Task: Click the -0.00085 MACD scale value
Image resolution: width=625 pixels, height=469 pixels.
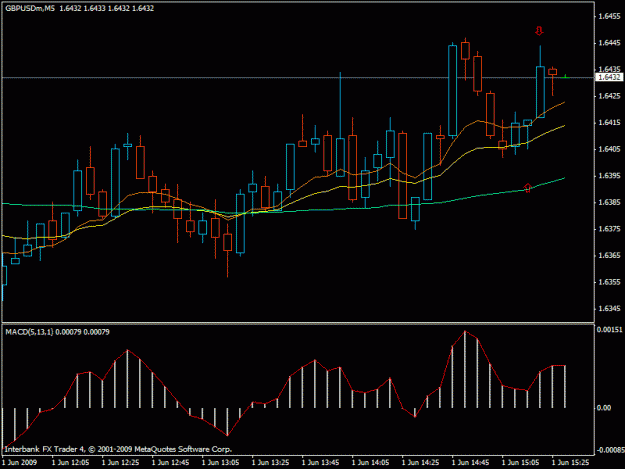Action: (610, 450)
